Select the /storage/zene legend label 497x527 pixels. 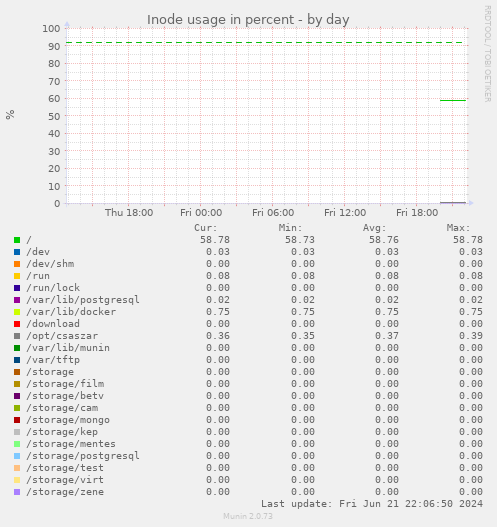65,492
